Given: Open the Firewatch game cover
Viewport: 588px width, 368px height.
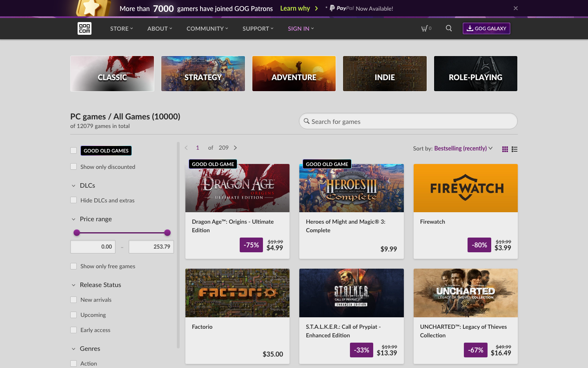Looking at the screenshot, I should point(465,188).
